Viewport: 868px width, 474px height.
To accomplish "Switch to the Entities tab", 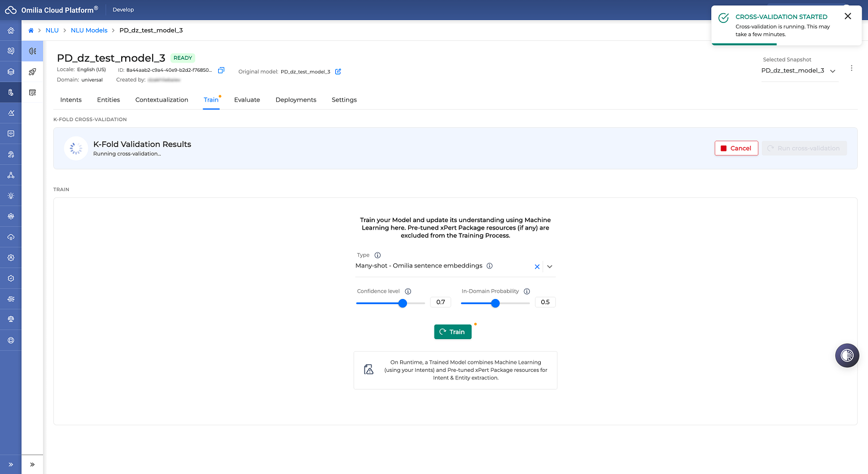I will [108, 100].
